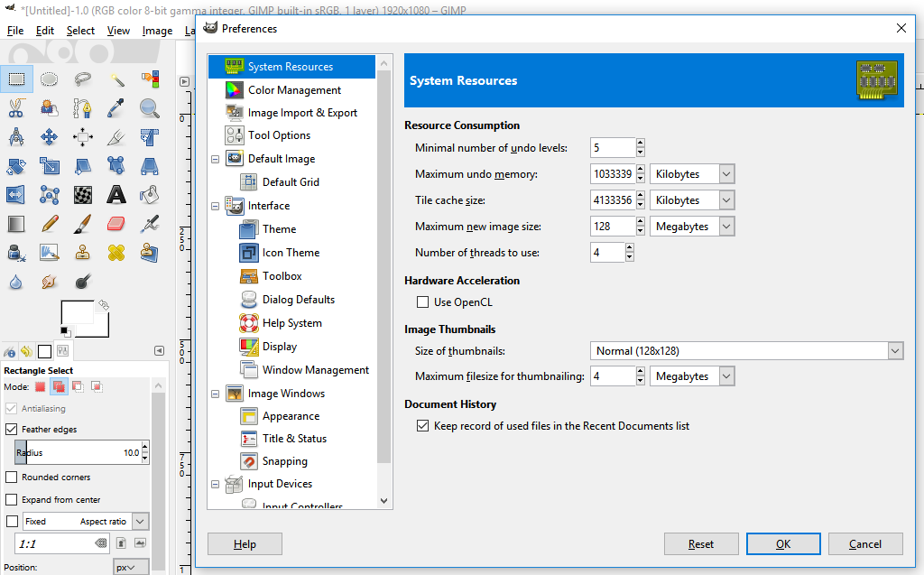Select the Blur/Sharpen droplet tool
Viewport: 924px width, 575px height.
[16, 282]
